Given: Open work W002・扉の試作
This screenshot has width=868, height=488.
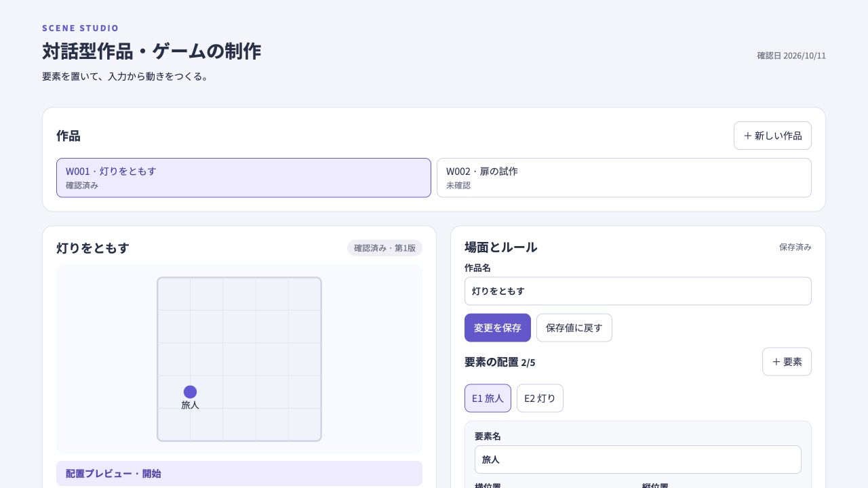Looking at the screenshot, I should pyautogui.click(x=624, y=178).
